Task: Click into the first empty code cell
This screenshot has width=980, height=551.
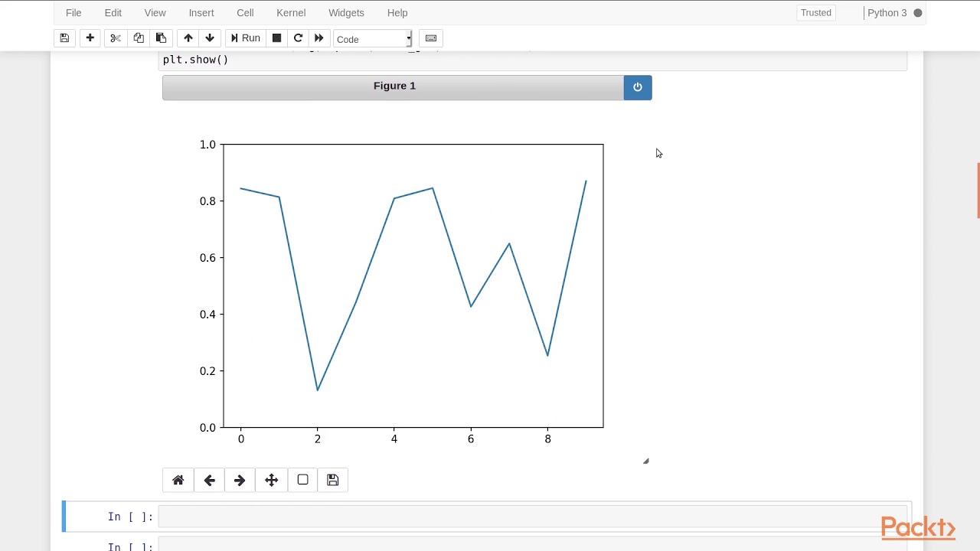Action: click(x=532, y=517)
